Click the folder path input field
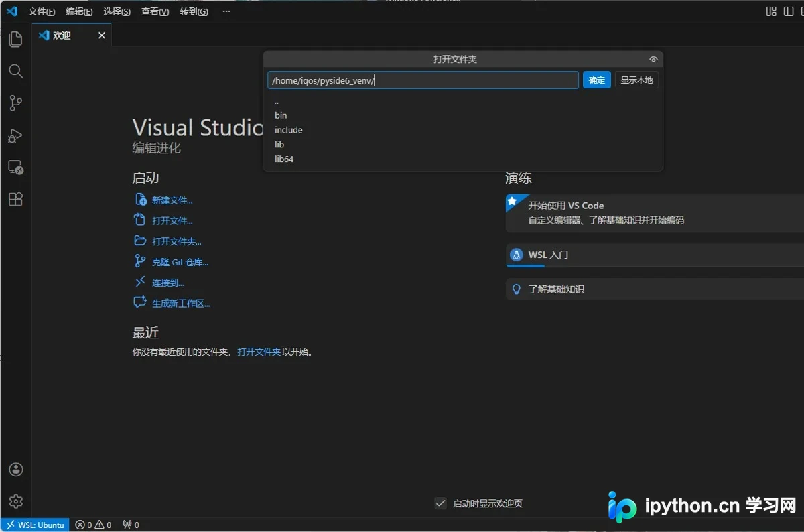This screenshot has height=532, width=804. click(x=423, y=80)
